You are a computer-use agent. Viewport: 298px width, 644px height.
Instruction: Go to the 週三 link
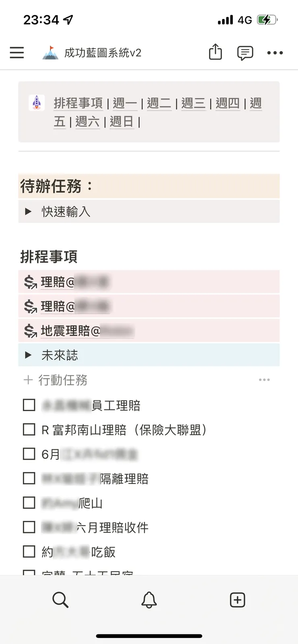click(x=193, y=103)
